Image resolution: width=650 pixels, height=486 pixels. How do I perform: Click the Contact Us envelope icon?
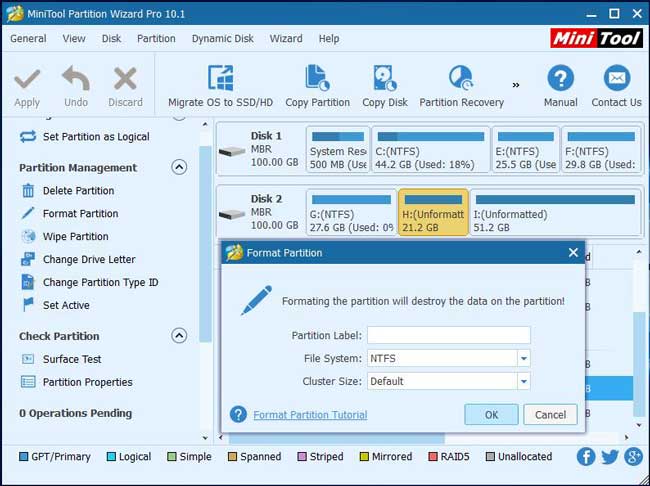pos(616,78)
